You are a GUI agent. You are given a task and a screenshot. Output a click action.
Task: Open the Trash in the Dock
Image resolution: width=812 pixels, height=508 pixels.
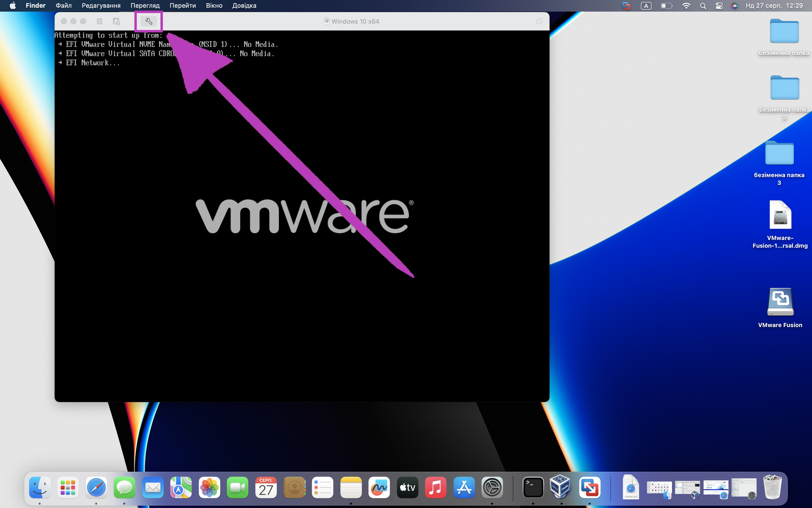click(x=772, y=487)
